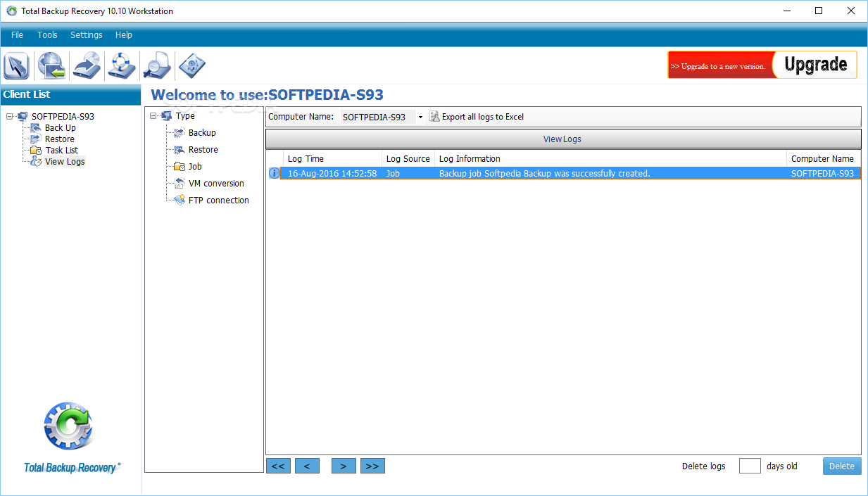Screen dimensions: 868x496
Task: Click the log message 'Backup job Softpedia Backup was successfully created.'
Action: click(x=545, y=173)
